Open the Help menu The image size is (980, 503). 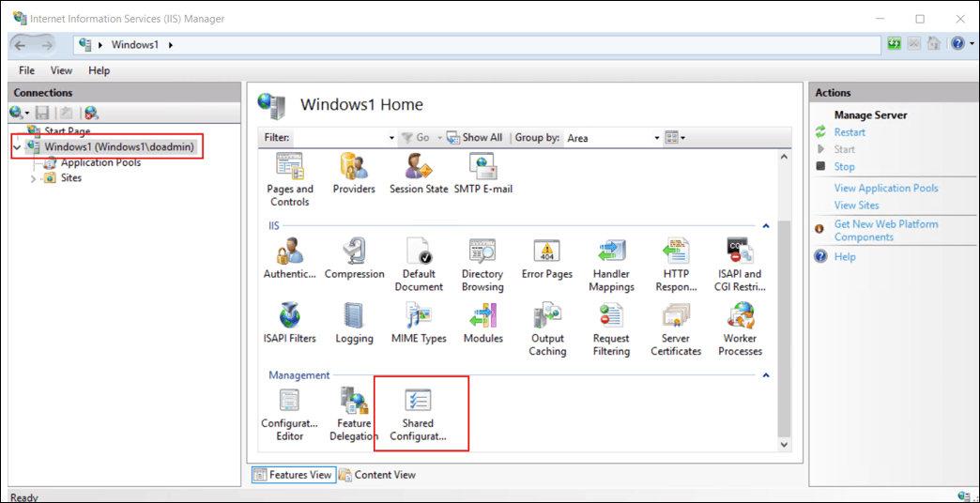(x=99, y=70)
